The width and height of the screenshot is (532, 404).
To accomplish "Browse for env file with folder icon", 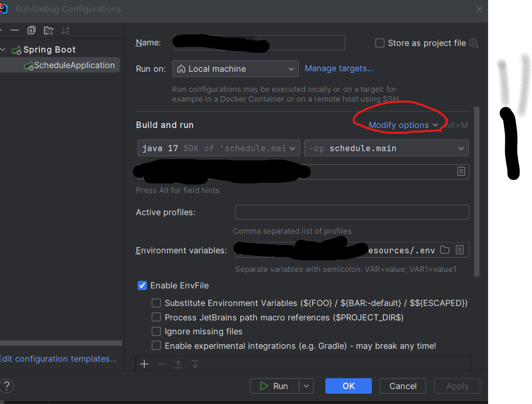I will (x=445, y=250).
